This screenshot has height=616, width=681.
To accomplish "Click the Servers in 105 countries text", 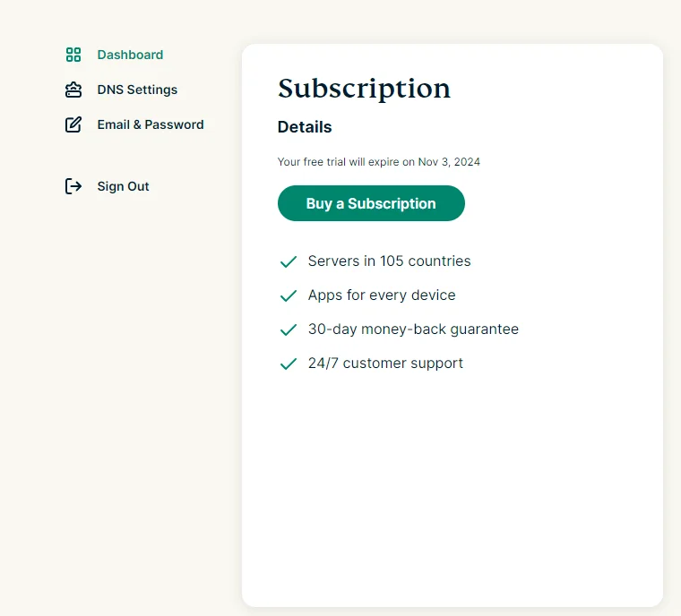I will pos(389,261).
